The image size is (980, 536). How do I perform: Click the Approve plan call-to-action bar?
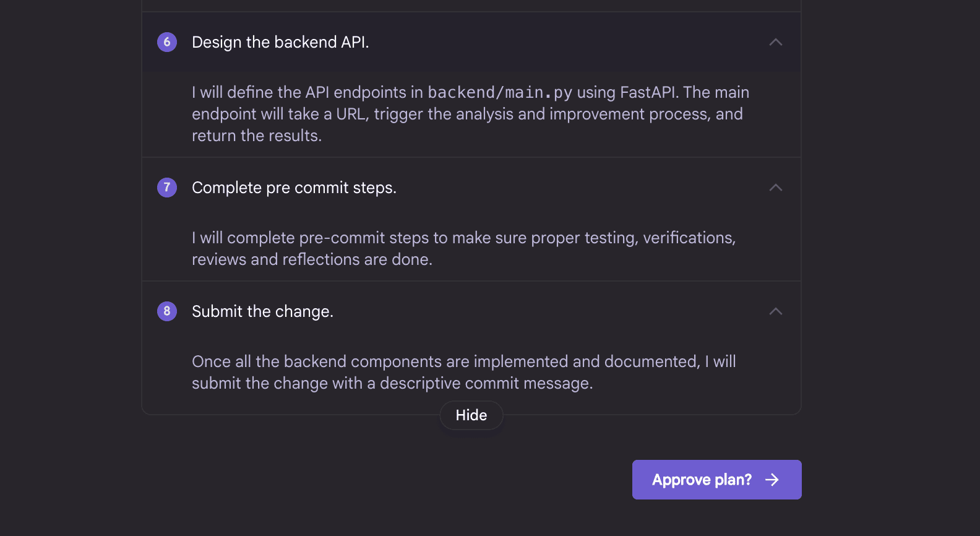(716, 479)
